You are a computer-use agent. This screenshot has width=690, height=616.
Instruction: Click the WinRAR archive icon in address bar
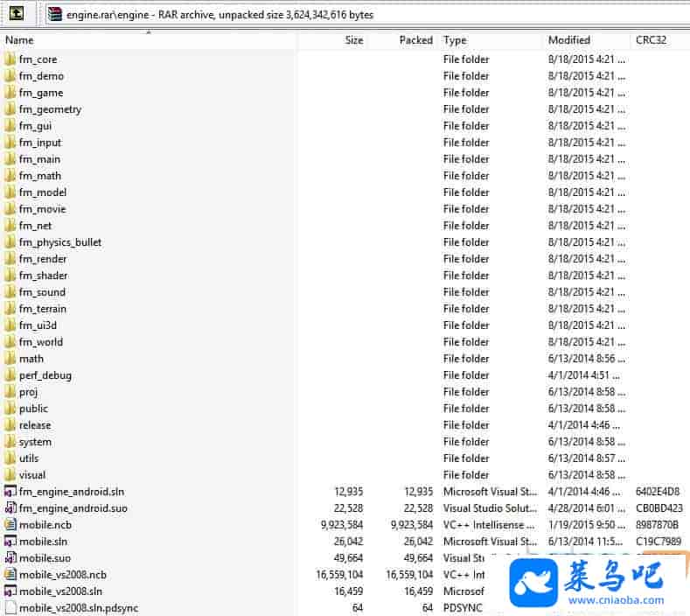55,14
